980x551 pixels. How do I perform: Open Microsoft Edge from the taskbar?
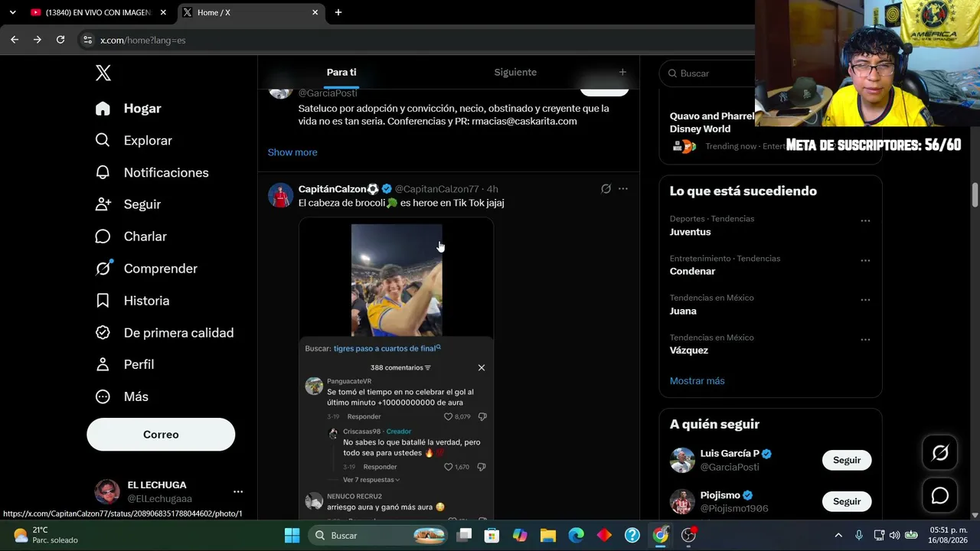tap(576, 536)
